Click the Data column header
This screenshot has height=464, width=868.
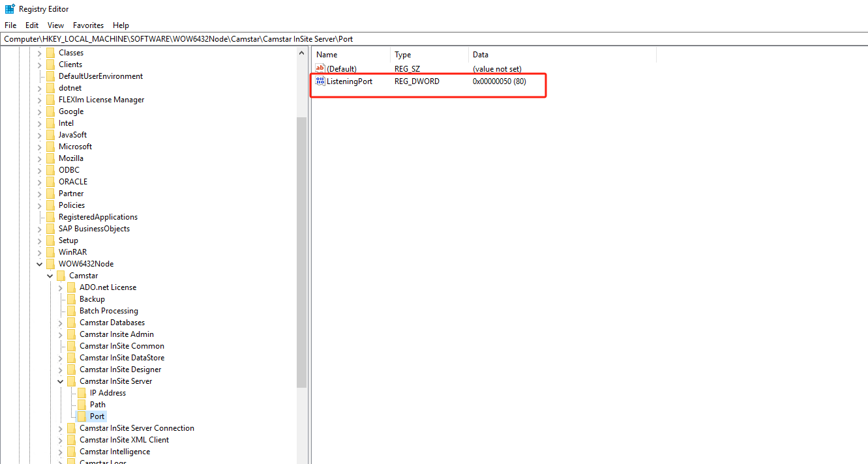[x=562, y=55]
